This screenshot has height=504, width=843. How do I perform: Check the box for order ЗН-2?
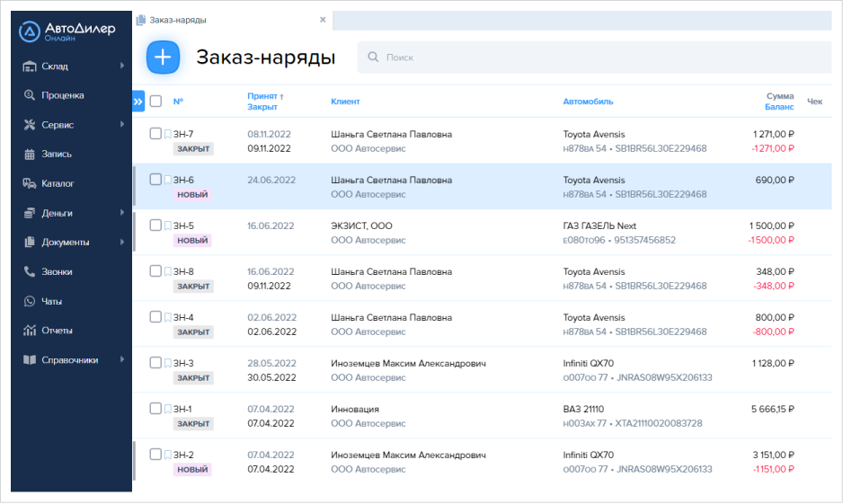coord(155,454)
